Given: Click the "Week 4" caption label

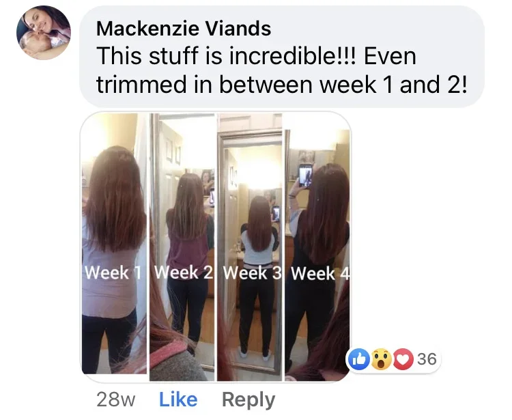Looking at the screenshot, I should [x=320, y=273].
